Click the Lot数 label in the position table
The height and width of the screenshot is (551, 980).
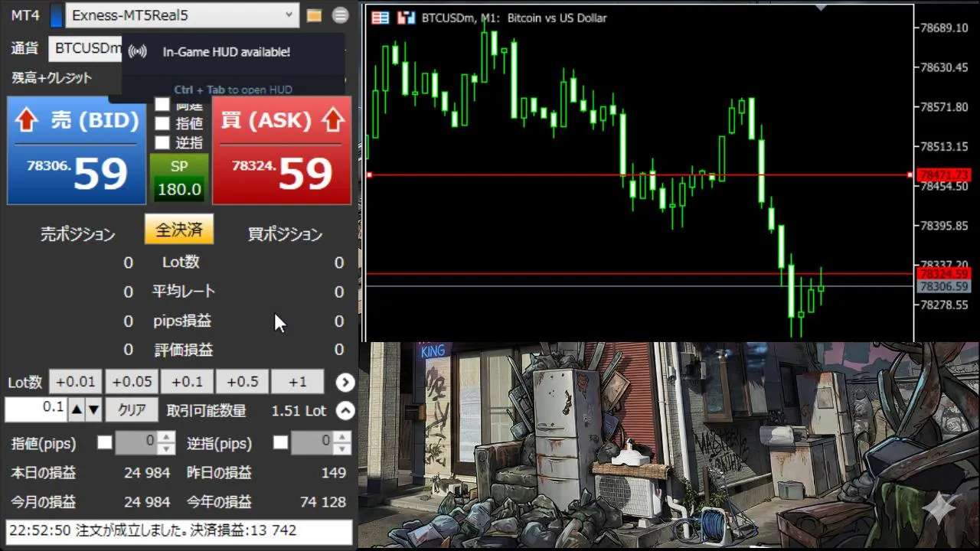tap(181, 262)
